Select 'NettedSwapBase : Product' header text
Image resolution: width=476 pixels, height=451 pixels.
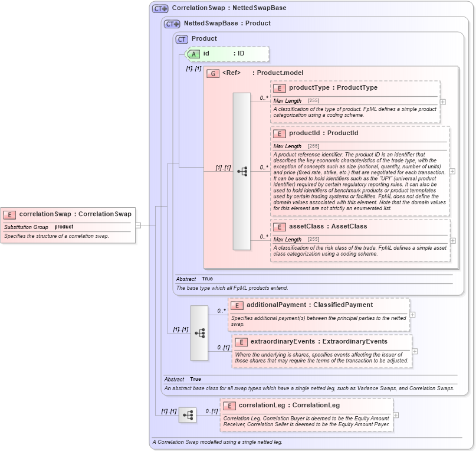(x=227, y=23)
